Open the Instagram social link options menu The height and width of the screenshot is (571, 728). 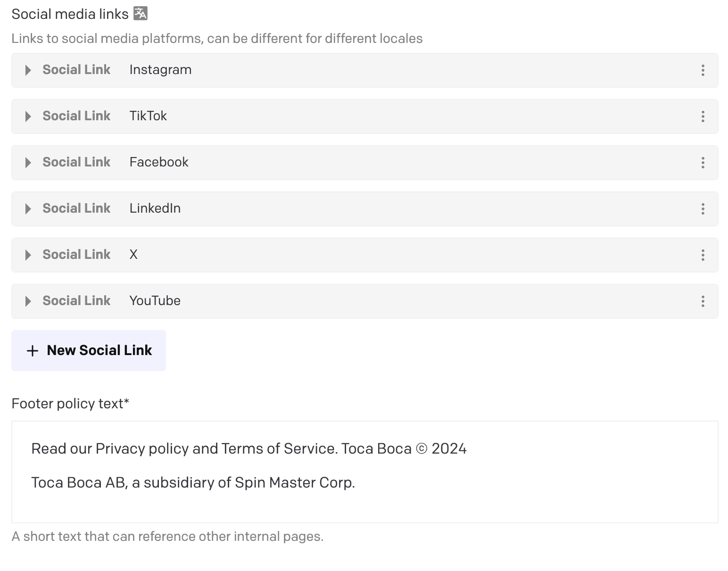703,70
